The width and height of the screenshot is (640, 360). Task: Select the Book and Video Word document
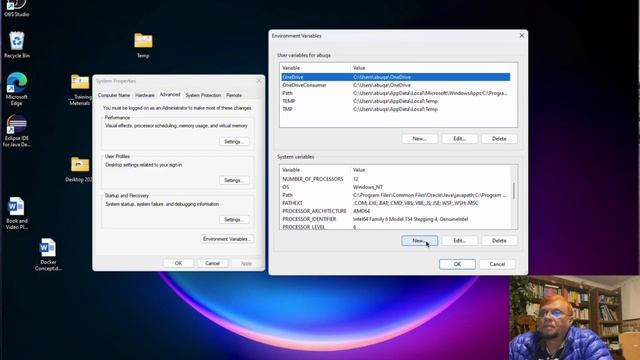pyautogui.click(x=16, y=213)
